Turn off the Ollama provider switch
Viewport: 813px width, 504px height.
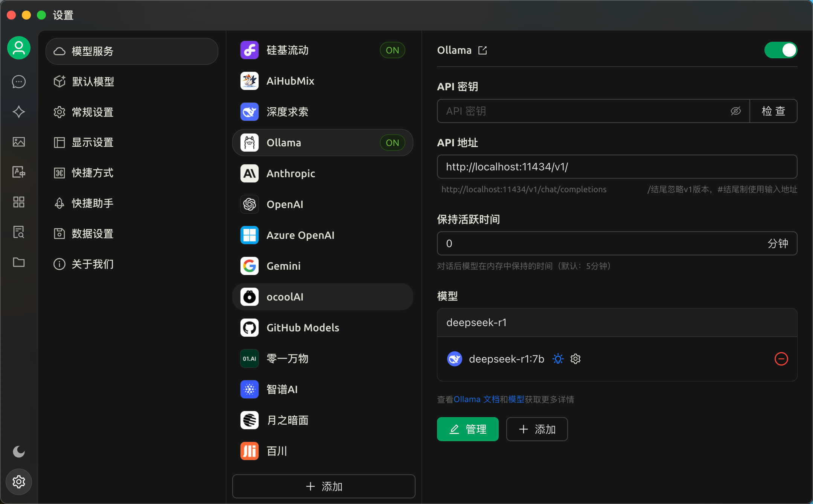[781, 50]
